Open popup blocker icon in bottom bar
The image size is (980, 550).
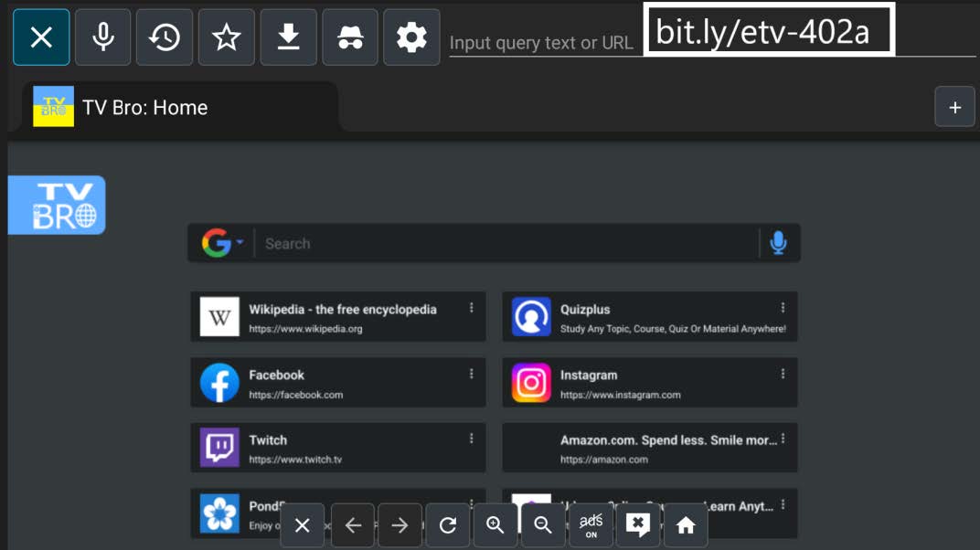click(638, 525)
